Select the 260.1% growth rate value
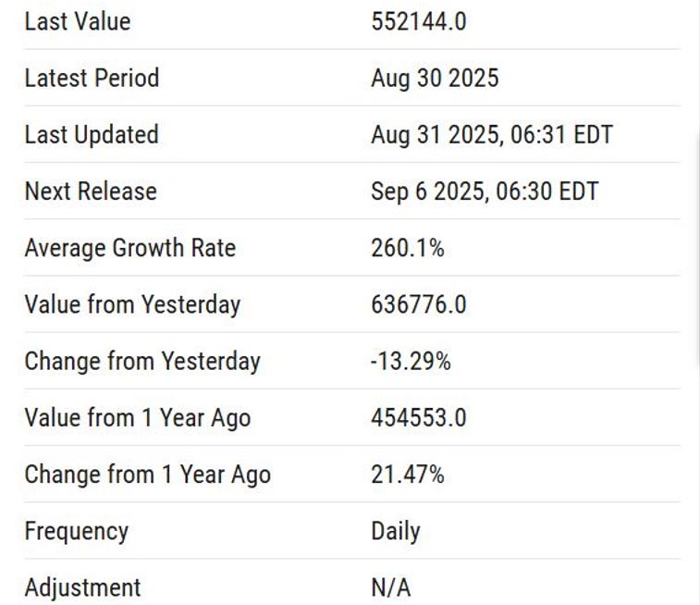 [x=407, y=248]
